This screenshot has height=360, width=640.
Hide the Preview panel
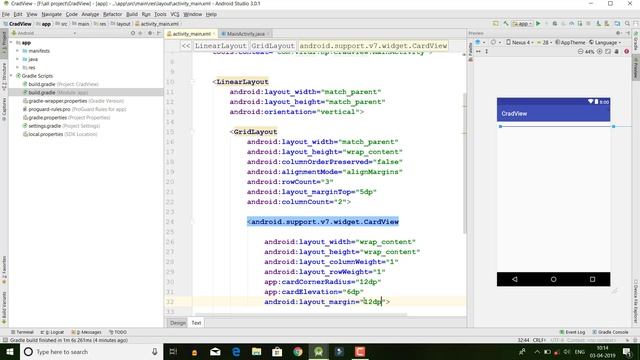(628, 33)
